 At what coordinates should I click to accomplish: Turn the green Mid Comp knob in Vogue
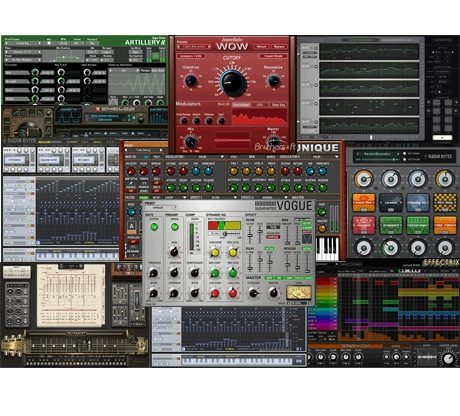pos(215,273)
